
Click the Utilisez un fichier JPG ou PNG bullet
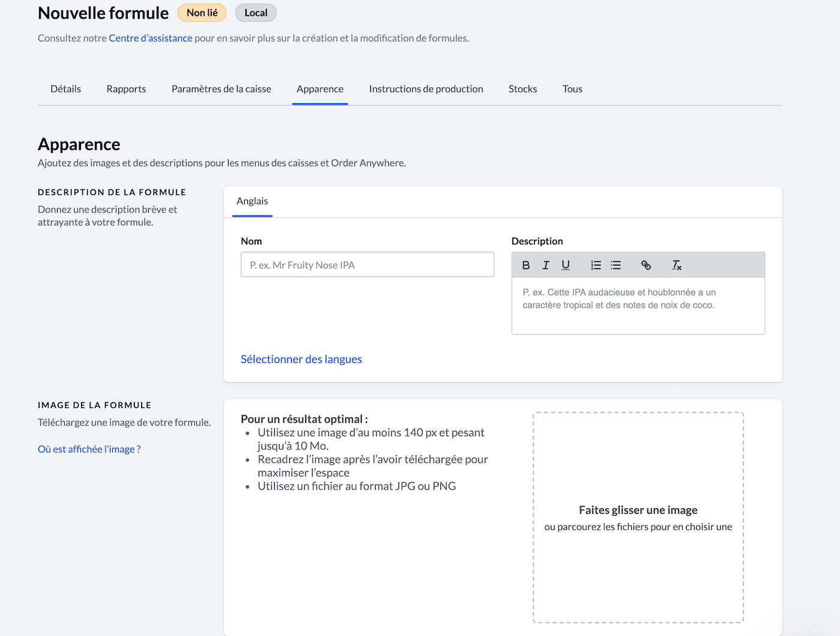[356, 486]
